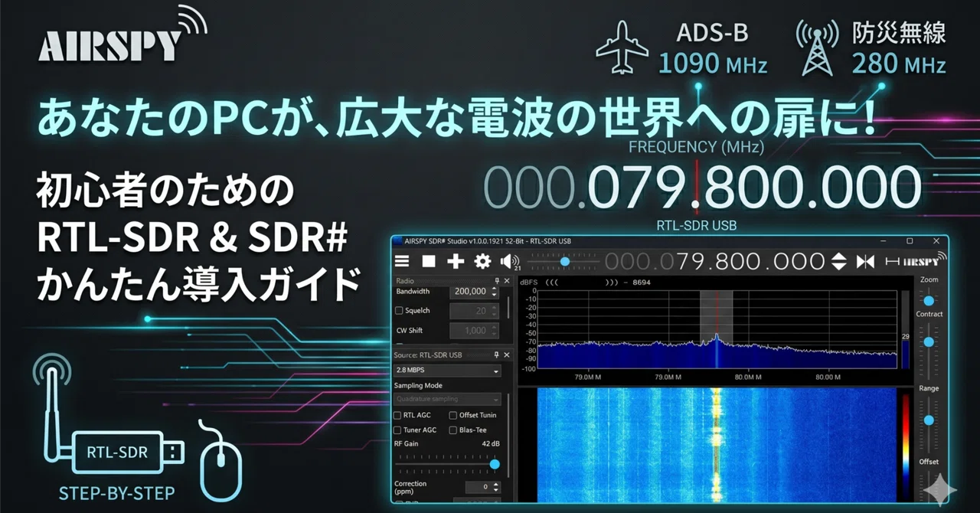Click the Squelch value spinner arrows
Screen dimensions: 980x513
coord(494,311)
